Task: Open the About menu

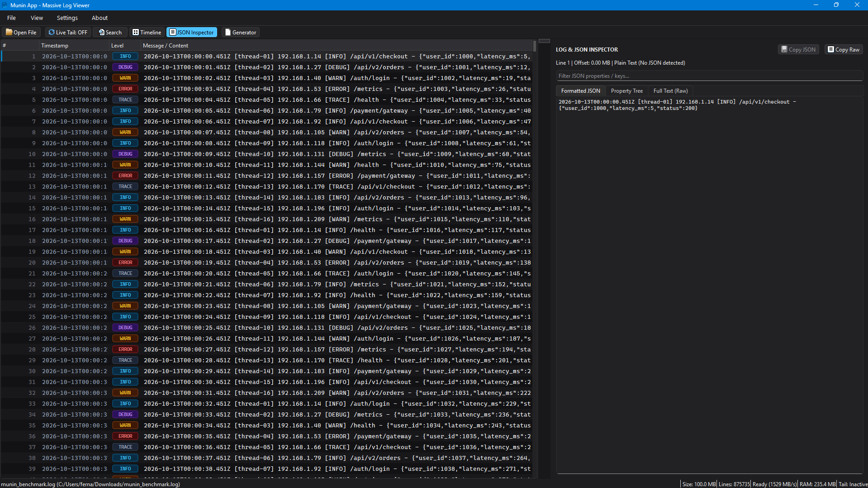Action: point(100,18)
